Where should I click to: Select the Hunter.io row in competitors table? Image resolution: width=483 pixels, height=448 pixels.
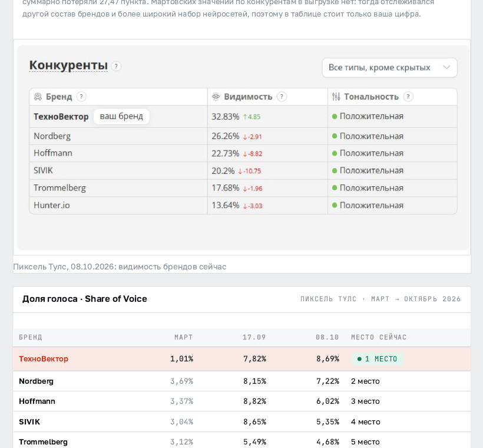tap(243, 205)
